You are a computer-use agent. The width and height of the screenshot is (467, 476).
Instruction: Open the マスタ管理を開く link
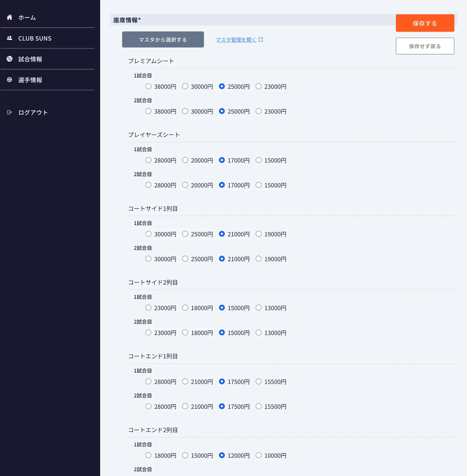236,40
